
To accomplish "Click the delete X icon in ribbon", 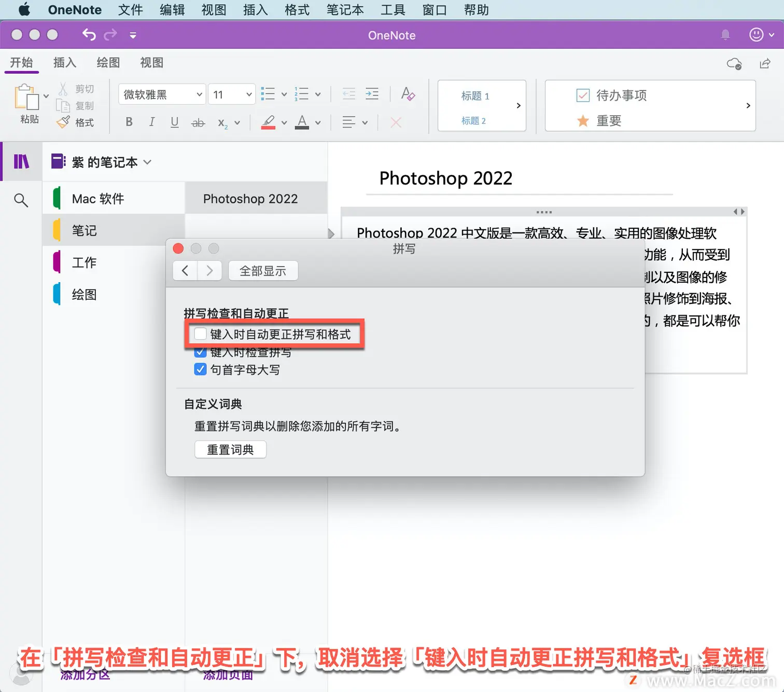I will click(396, 123).
